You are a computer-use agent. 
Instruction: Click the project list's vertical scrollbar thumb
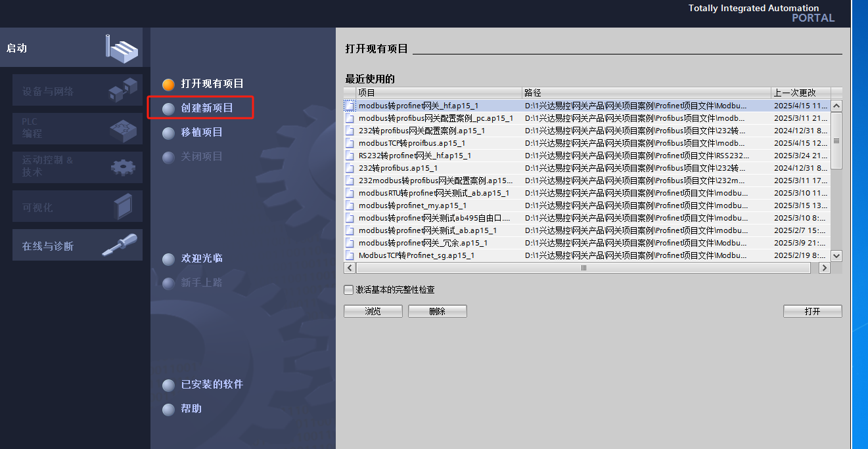click(x=836, y=140)
